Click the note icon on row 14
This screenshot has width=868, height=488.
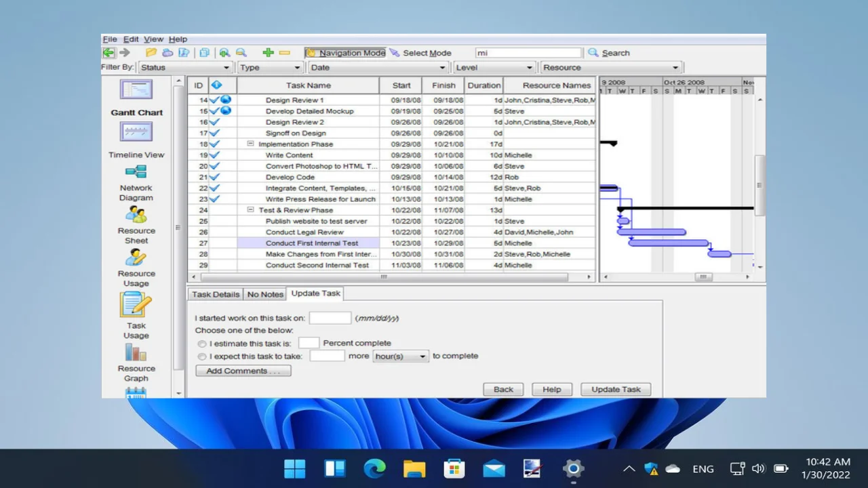tap(226, 100)
